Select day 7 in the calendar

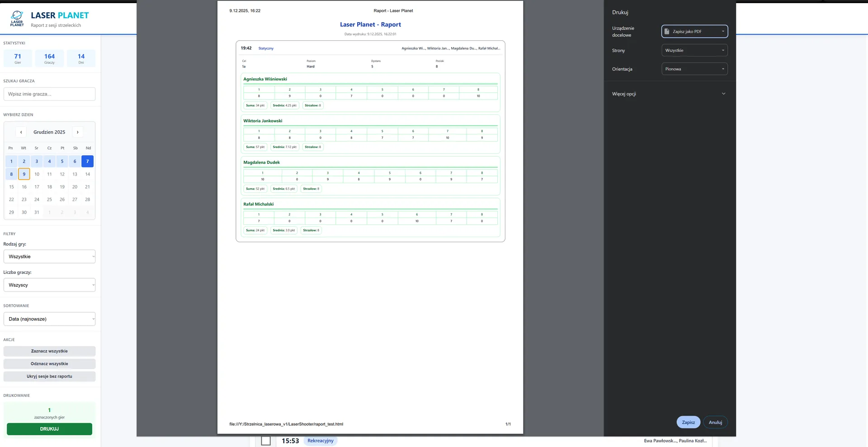(x=88, y=161)
